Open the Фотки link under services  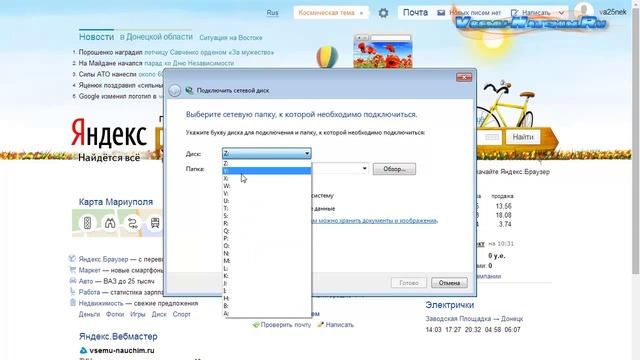115,314
